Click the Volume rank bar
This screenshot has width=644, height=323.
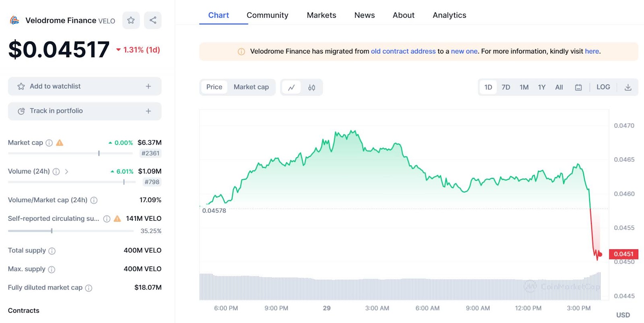pyautogui.click(x=71, y=182)
